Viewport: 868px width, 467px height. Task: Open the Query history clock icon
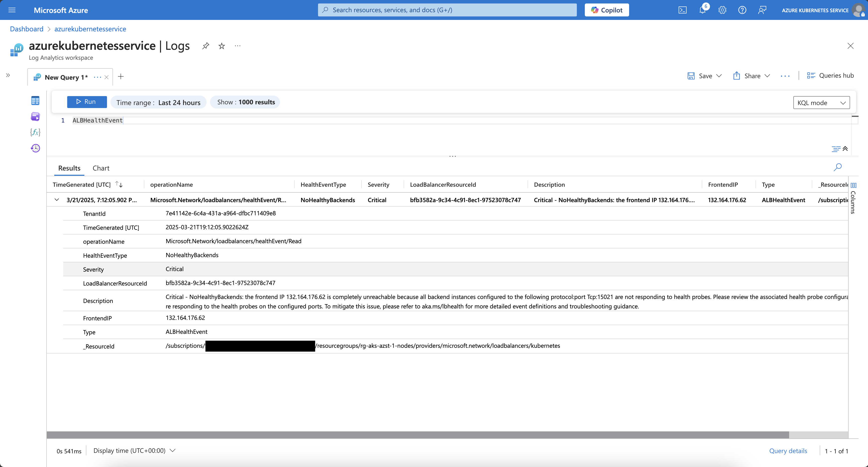point(35,148)
